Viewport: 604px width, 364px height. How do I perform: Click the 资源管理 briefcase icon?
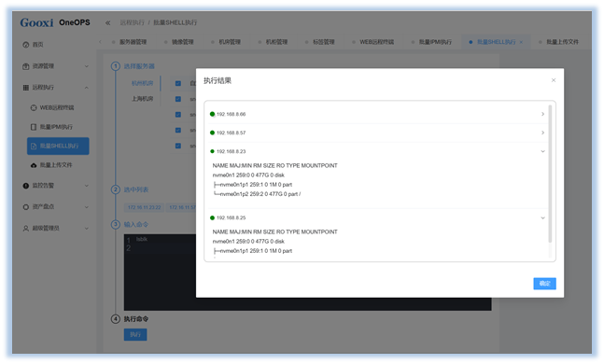point(26,66)
